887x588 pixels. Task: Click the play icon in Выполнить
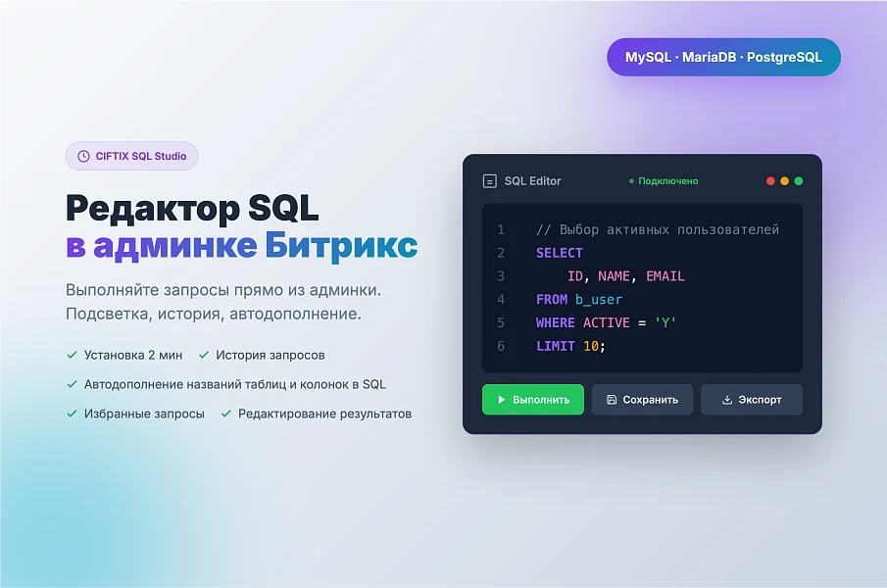[x=501, y=400]
